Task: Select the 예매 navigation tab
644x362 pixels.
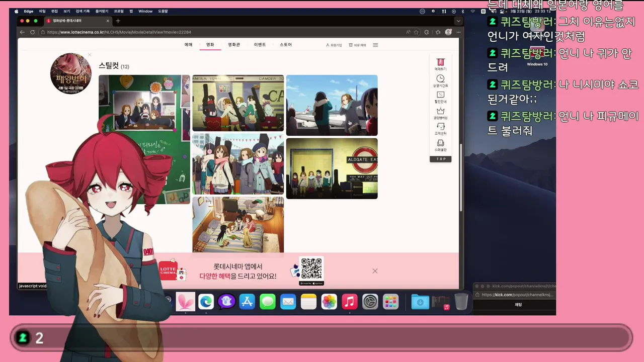Action: click(188, 45)
